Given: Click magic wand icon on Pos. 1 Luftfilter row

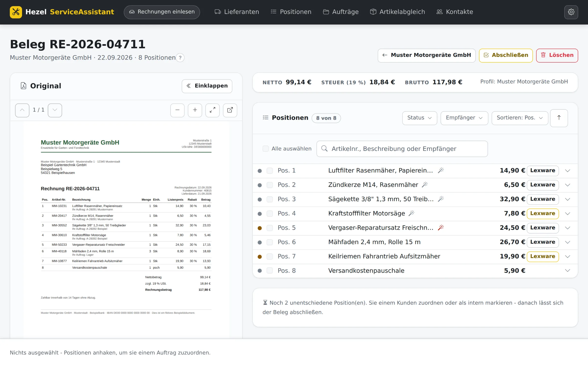Looking at the screenshot, I should pos(441,170).
